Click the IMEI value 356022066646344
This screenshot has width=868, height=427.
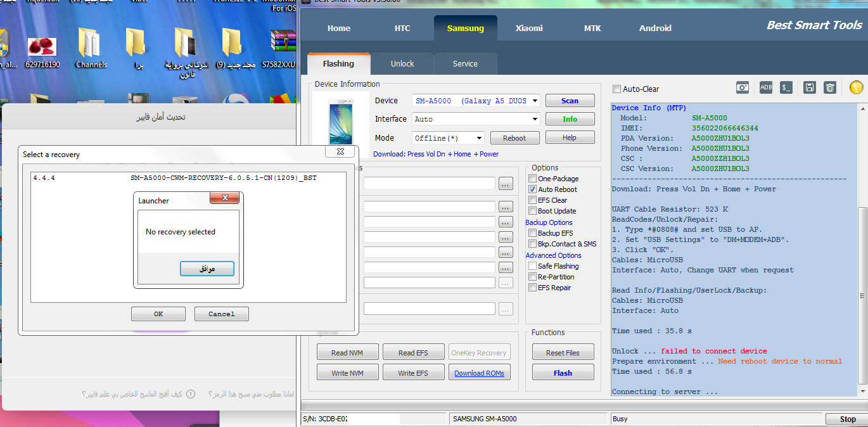(x=725, y=128)
